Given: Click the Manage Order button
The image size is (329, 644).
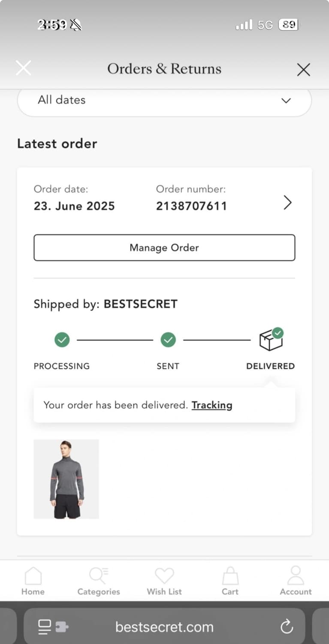Looking at the screenshot, I should tap(164, 248).
